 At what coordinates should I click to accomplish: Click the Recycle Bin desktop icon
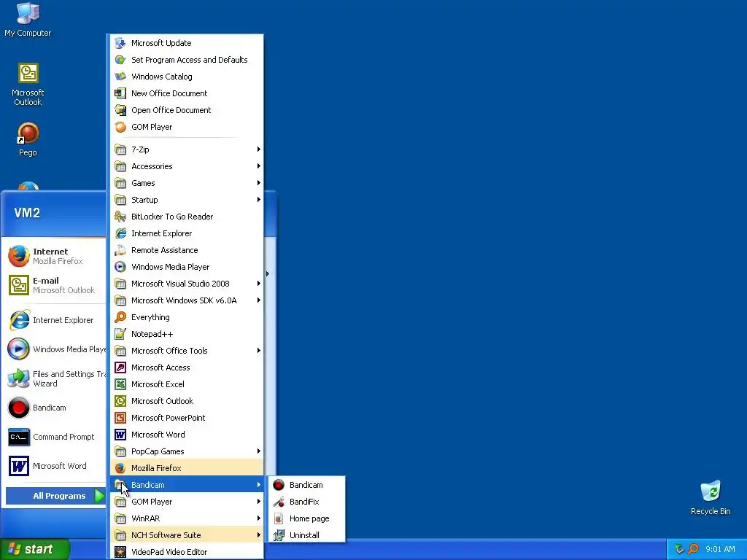(x=711, y=492)
